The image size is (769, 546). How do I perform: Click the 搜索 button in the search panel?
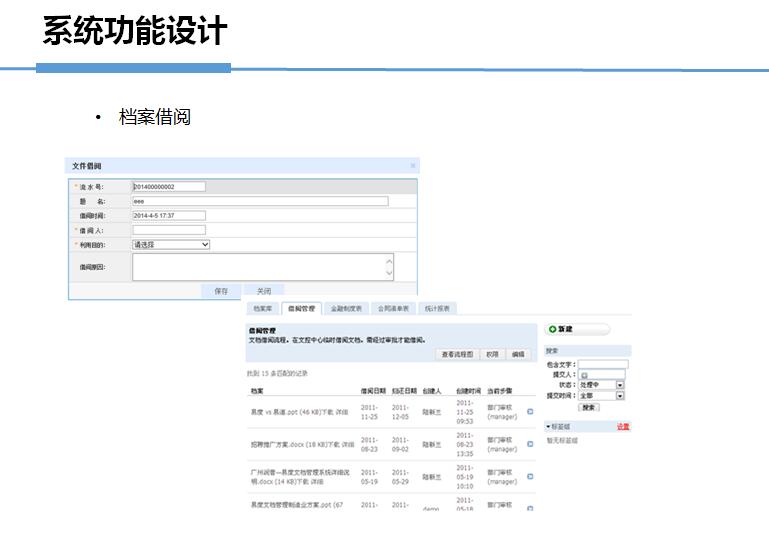pyautogui.click(x=589, y=407)
